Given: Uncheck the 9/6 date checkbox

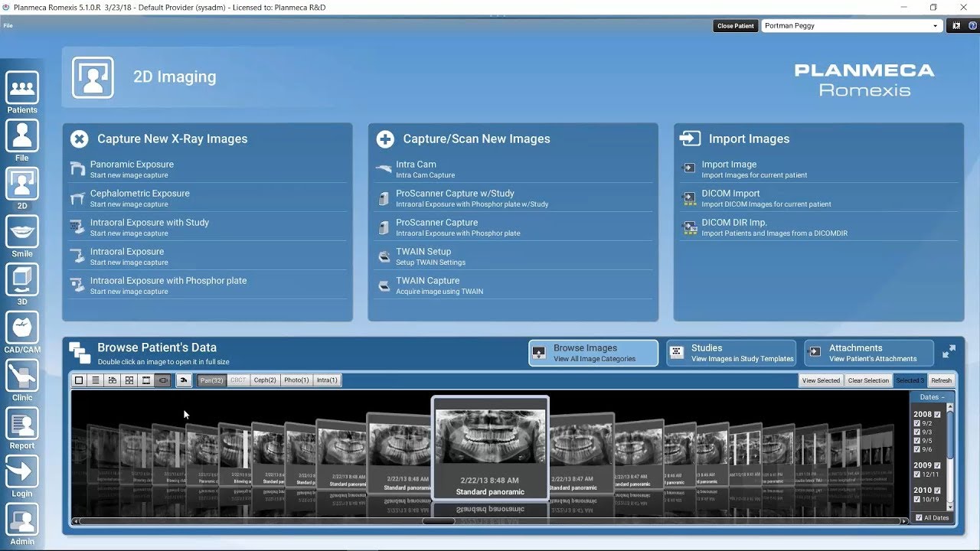Looking at the screenshot, I should pyautogui.click(x=917, y=449).
